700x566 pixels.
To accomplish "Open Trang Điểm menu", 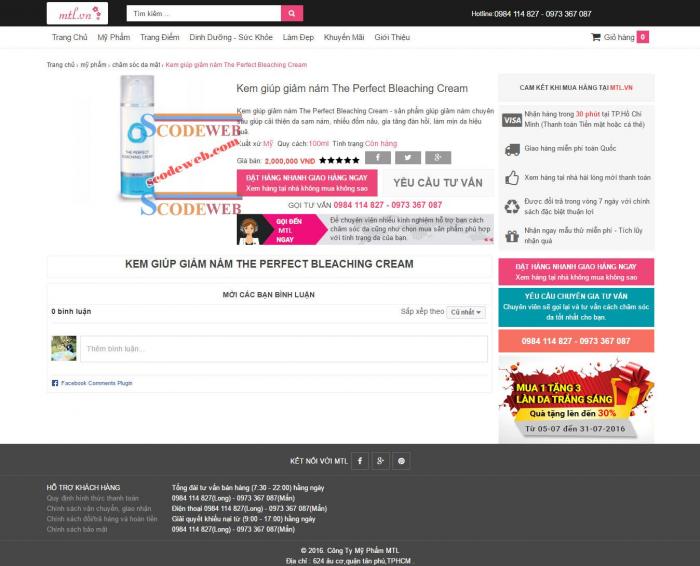I will click(160, 37).
